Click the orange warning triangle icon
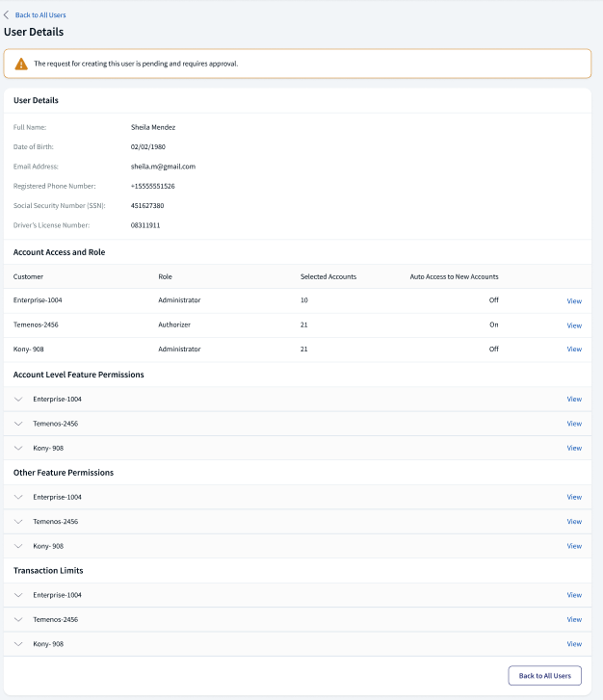 pyautogui.click(x=21, y=64)
